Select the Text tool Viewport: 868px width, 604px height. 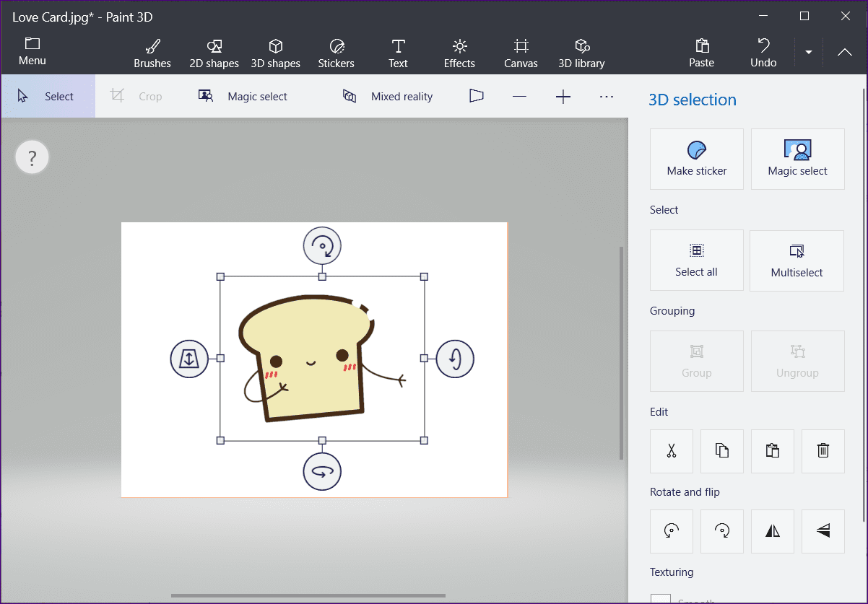[x=398, y=54]
